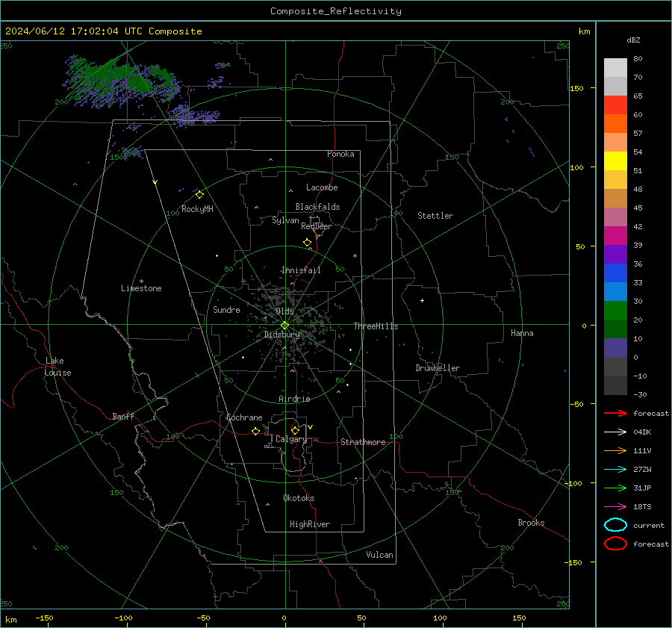Click the Airdrie label
The height and width of the screenshot is (628, 672).
(x=294, y=399)
